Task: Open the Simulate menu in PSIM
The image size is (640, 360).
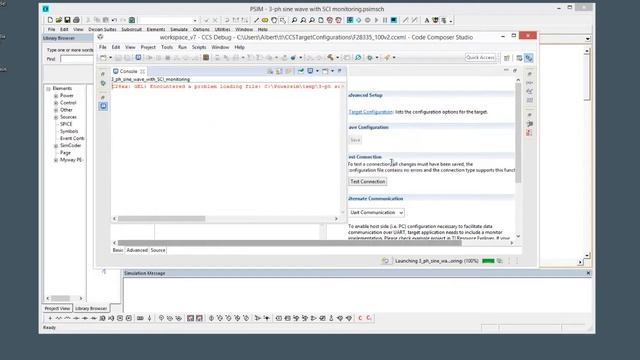Action: click(179, 29)
